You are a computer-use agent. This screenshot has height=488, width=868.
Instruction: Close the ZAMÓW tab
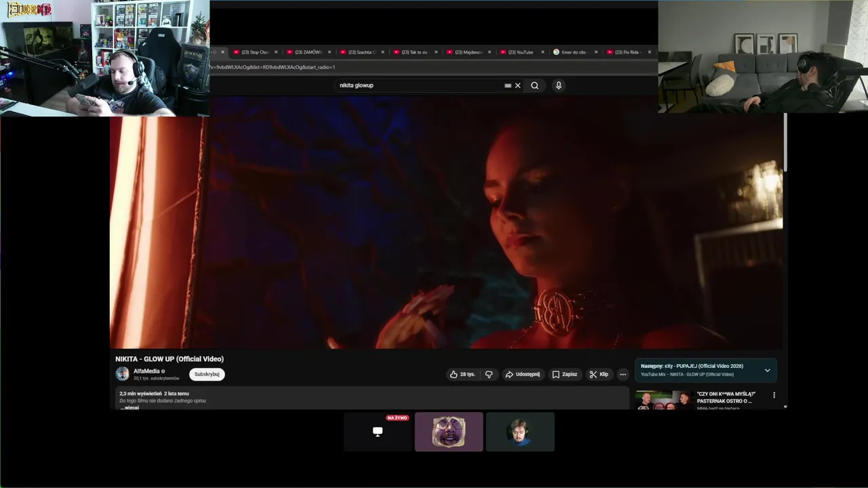point(330,52)
